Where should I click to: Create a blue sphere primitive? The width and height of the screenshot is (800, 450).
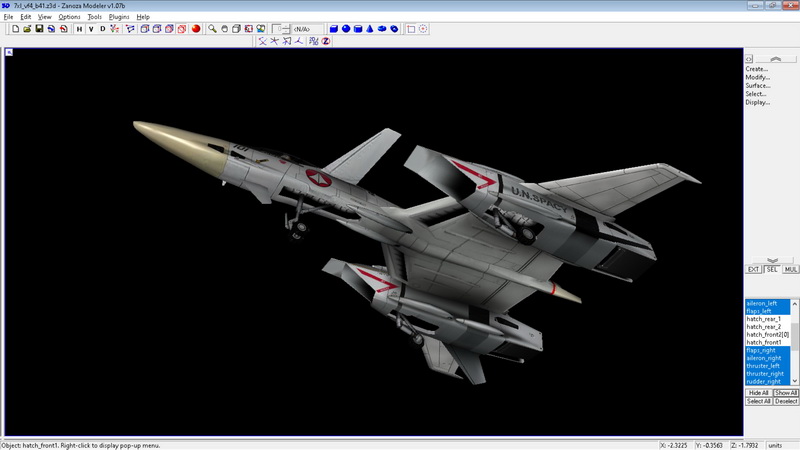pyautogui.click(x=346, y=29)
